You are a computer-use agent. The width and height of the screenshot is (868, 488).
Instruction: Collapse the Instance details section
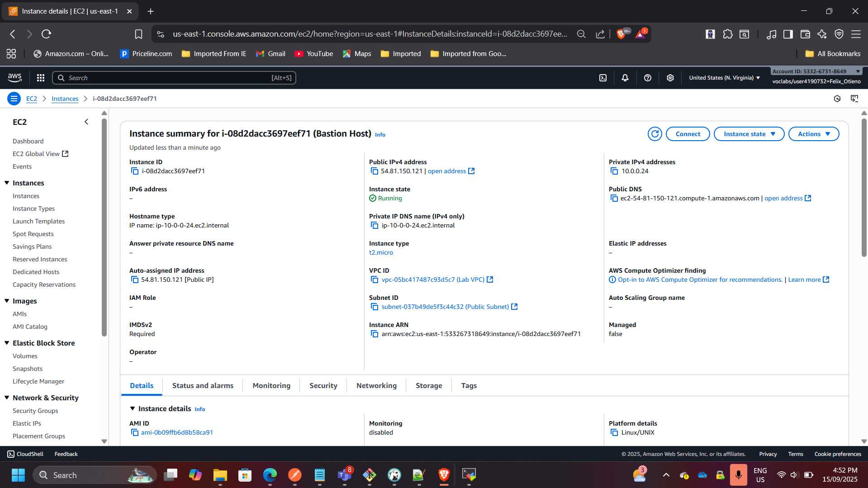[133, 408]
